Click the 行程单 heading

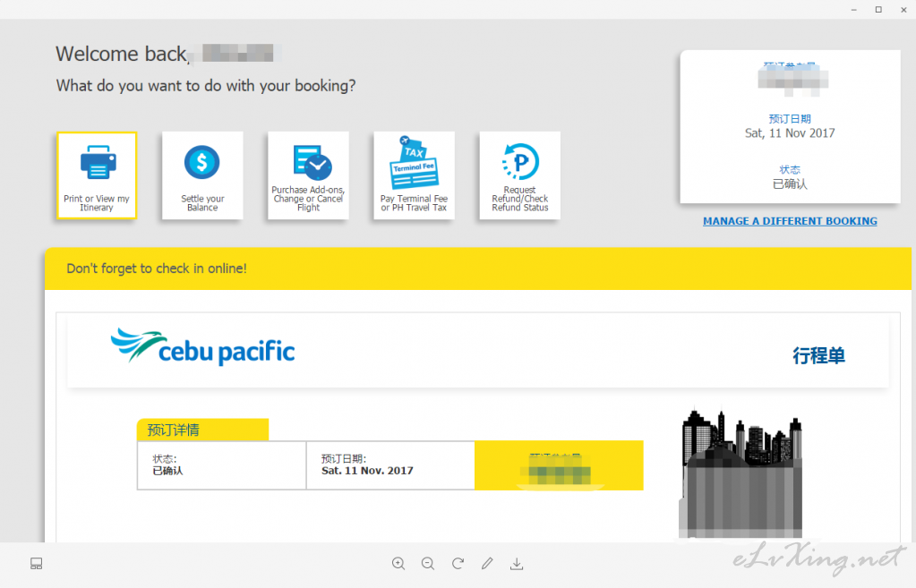pyautogui.click(x=818, y=355)
